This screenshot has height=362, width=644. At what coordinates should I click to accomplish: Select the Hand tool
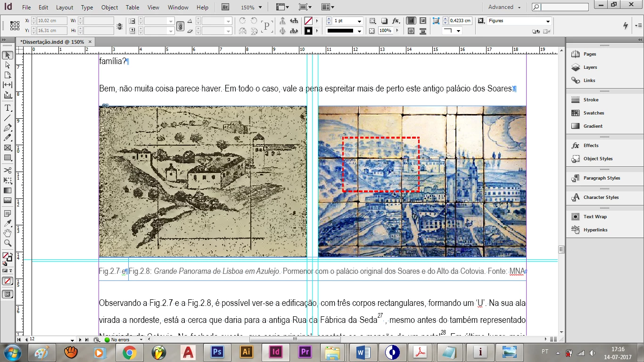(x=8, y=233)
